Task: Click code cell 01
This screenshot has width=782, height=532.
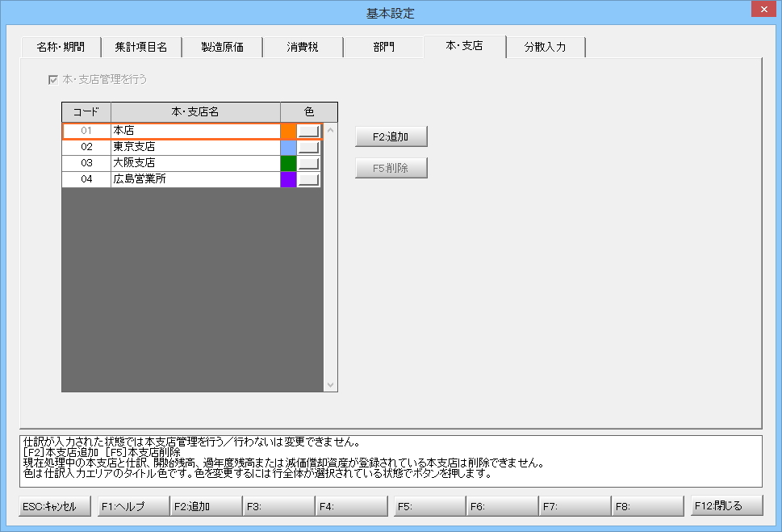Action: (x=86, y=131)
